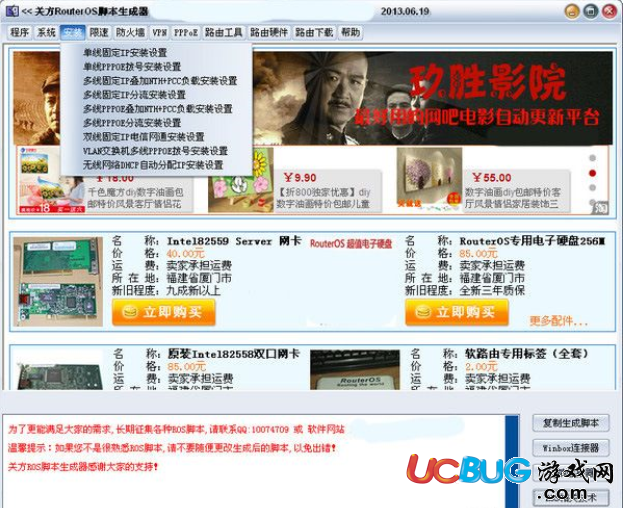Open the 防火墙 menu
This screenshot has width=623, height=508.
tap(130, 32)
